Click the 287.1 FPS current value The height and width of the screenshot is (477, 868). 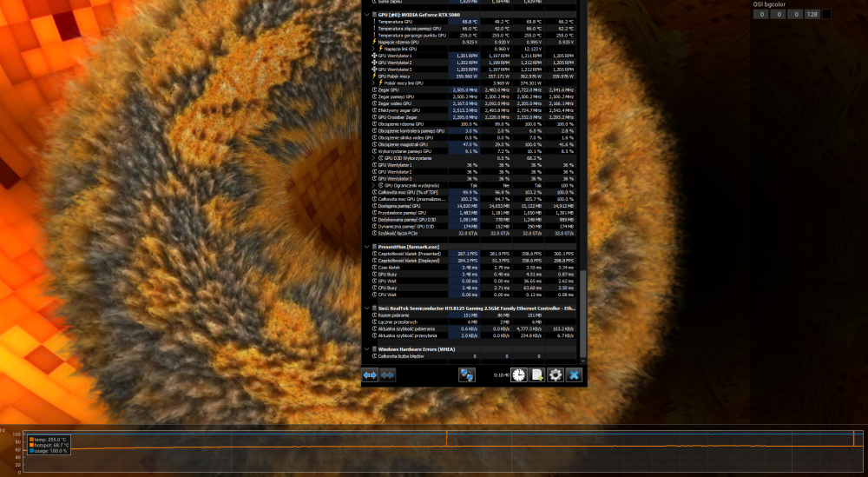(468, 254)
